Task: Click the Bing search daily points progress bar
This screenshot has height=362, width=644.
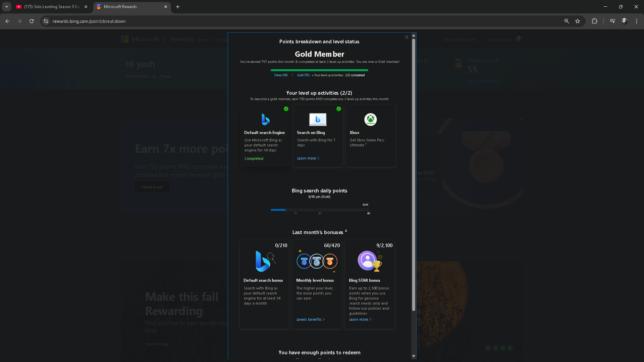Action: (319, 210)
